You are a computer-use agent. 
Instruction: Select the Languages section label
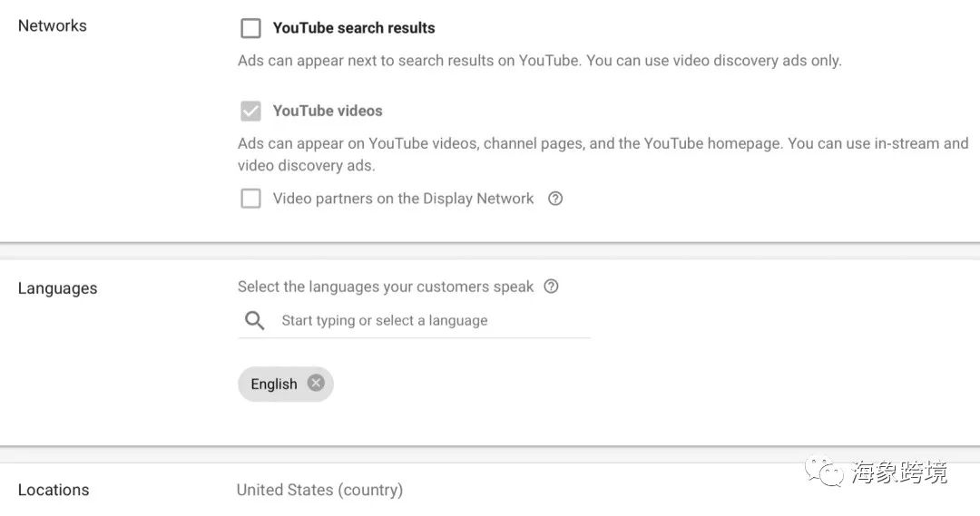(57, 288)
